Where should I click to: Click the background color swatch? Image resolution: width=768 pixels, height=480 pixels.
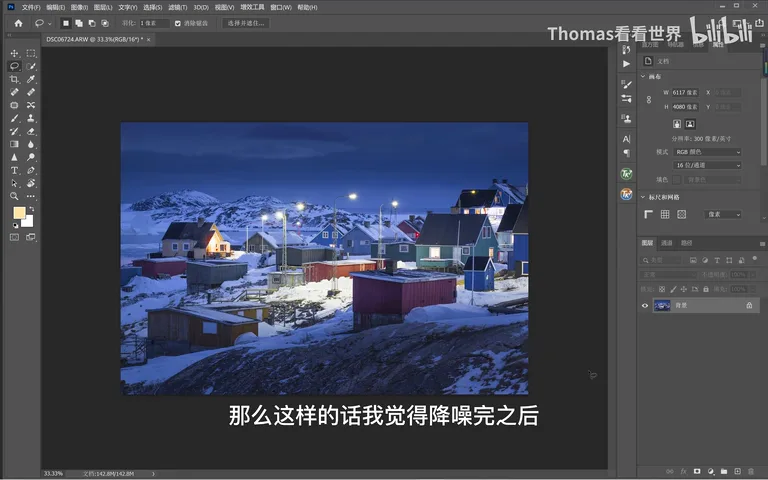pos(28,222)
